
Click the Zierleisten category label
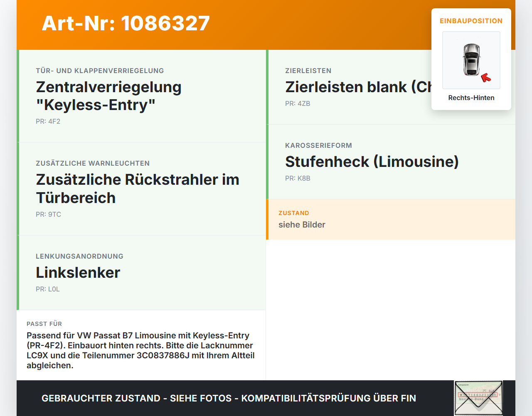click(x=308, y=71)
